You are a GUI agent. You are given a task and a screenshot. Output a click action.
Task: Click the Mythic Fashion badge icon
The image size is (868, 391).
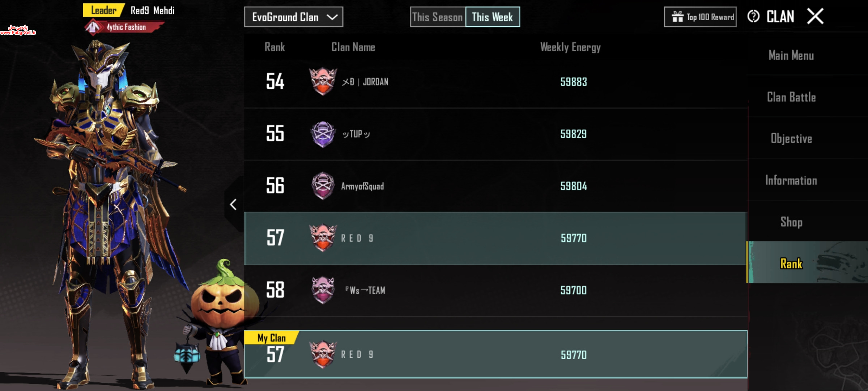coord(93,27)
